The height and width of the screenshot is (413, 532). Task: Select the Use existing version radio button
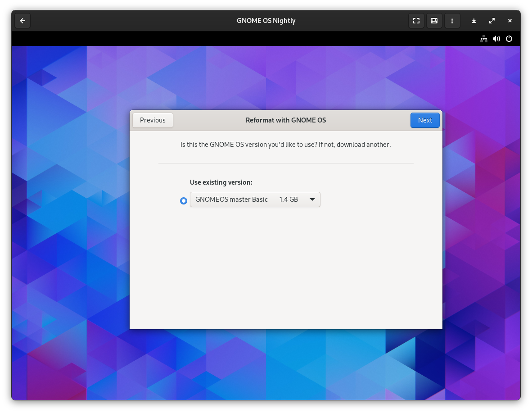coord(184,201)
